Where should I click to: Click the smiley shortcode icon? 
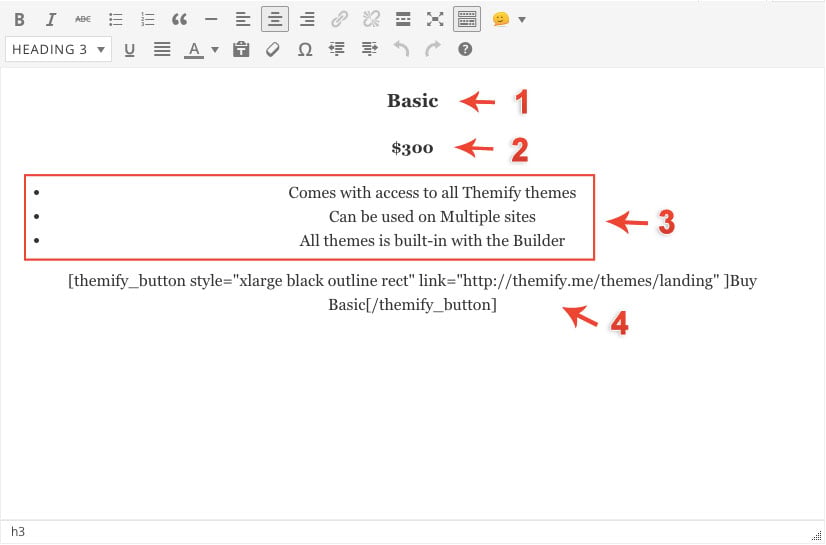coord(500,19)
